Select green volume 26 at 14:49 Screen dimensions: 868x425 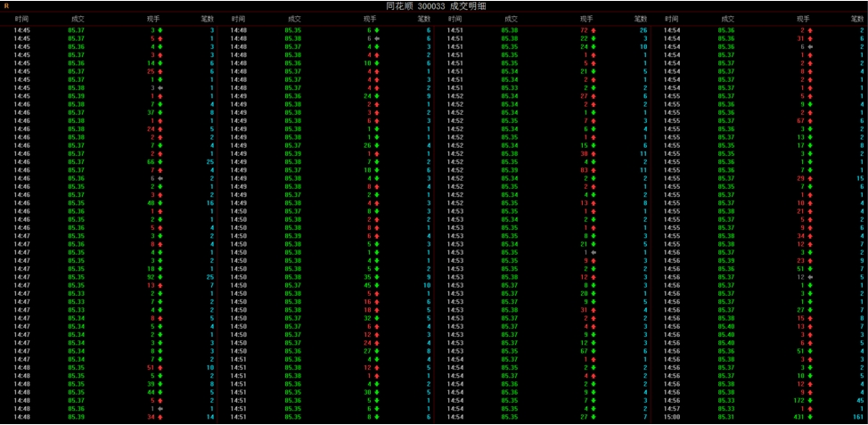click(x=367, y=145)
